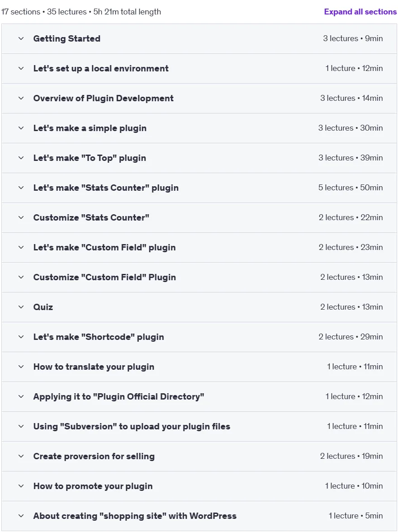Click the Getting Started section title
The width and height of the screenshot is (398, 532).
tap(66, 39)
